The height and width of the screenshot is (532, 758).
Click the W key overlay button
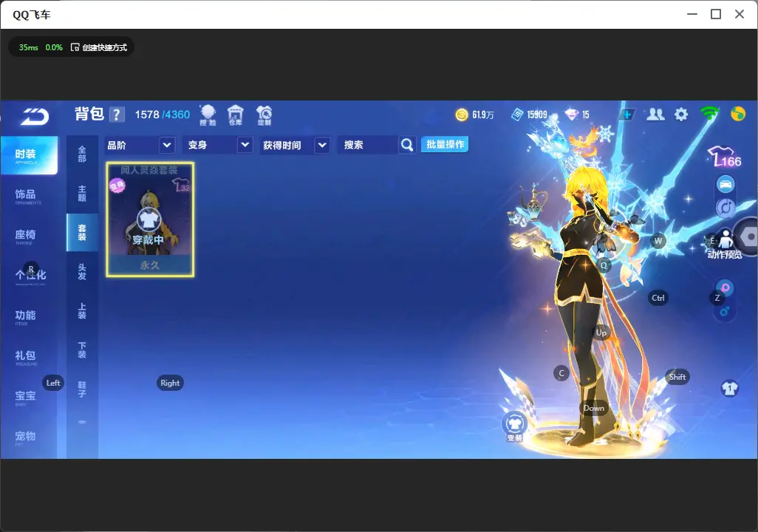coord(658,241)
